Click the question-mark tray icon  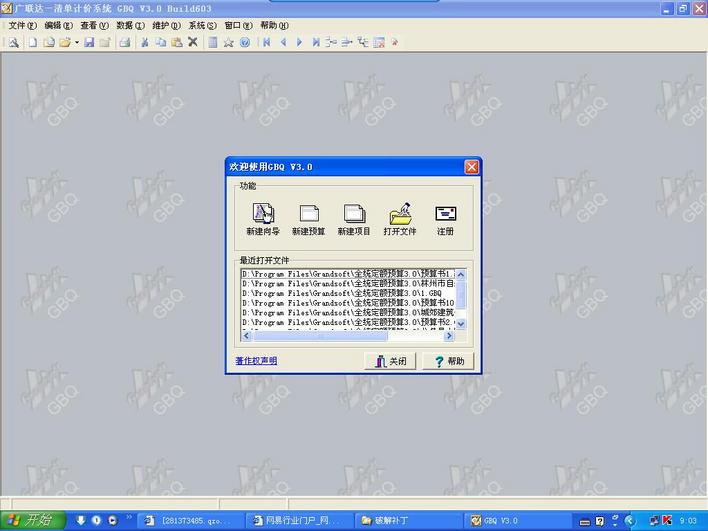[600, 521]
